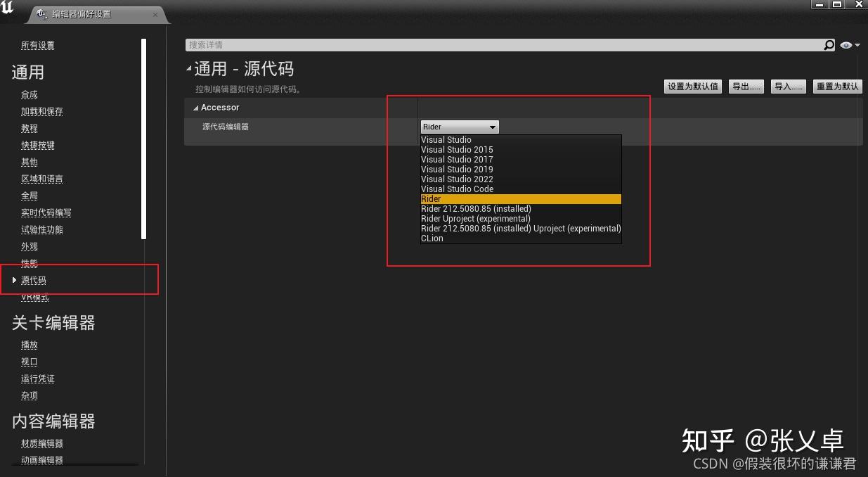Image resolution: width=868 pixels, height=477 pixels.
Task: Open 所有设置 in the sidebar
Action: point(38,45)
